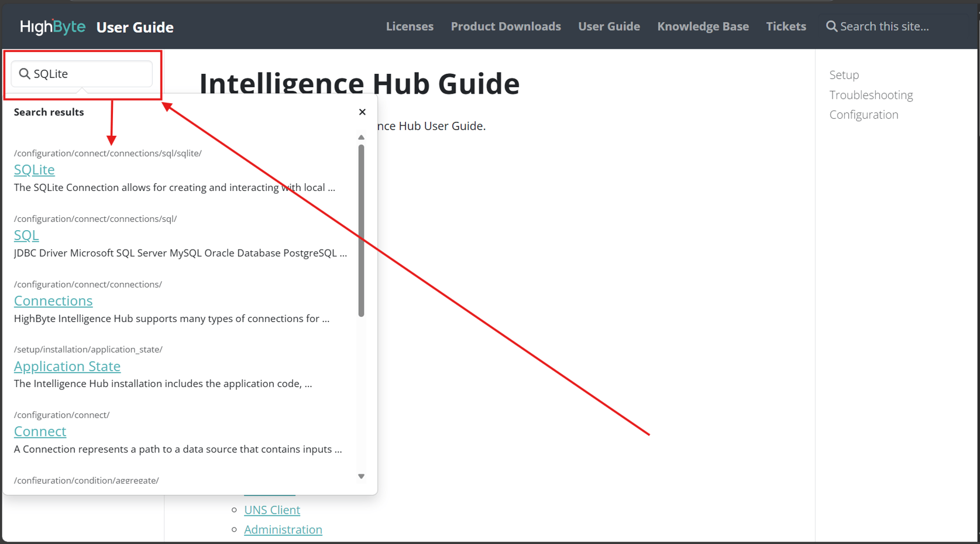The image size is (980, 544).
Task: Open the Knowledge Base page
Action: tap(703, 26)
